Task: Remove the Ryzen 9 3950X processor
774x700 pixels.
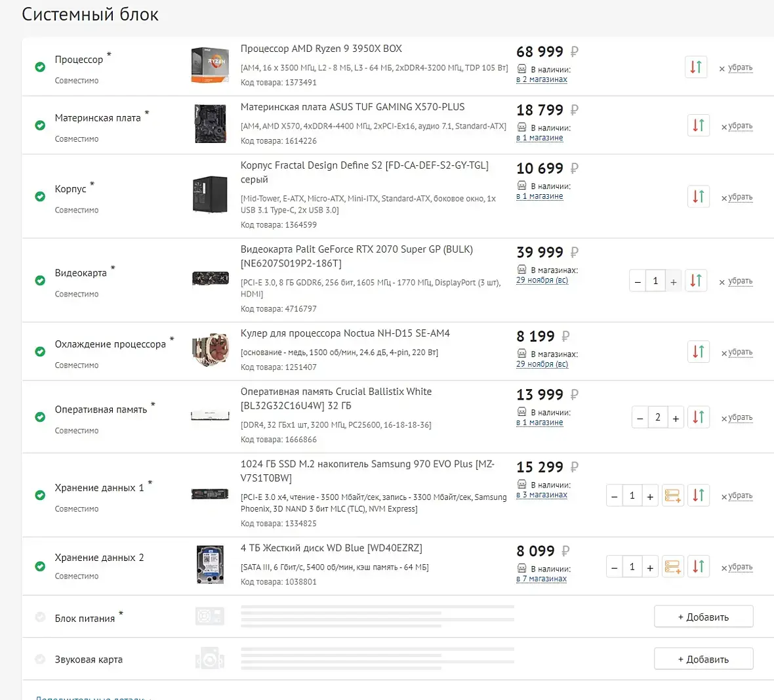Action: pyautogui.click(x=735, y=68)
